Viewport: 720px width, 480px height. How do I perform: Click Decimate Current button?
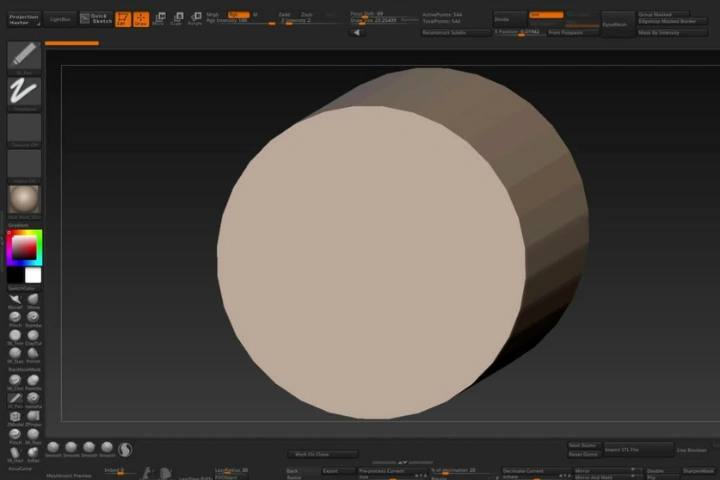coord(536,471)
